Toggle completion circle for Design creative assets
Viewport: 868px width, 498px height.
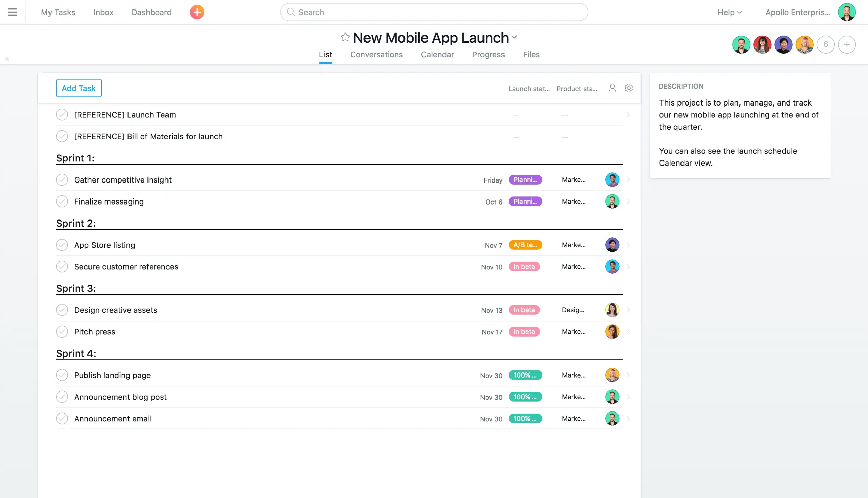click(61, 309)
